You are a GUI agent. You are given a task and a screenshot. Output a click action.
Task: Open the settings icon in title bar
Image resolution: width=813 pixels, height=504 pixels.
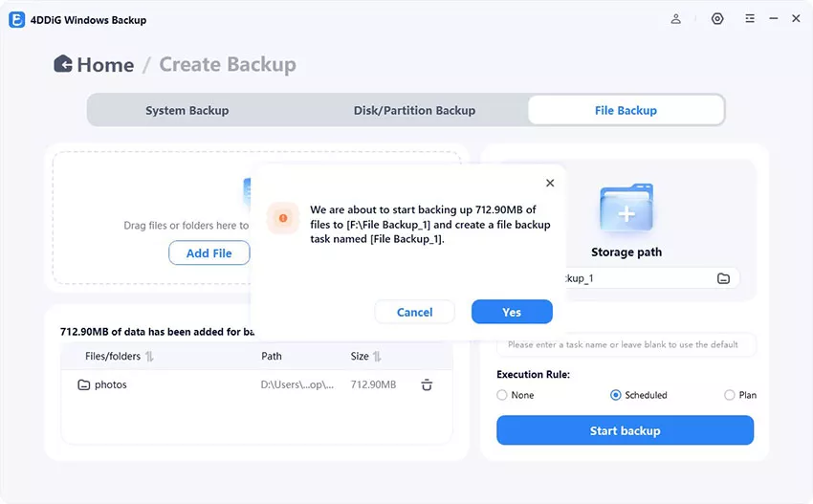717,19
